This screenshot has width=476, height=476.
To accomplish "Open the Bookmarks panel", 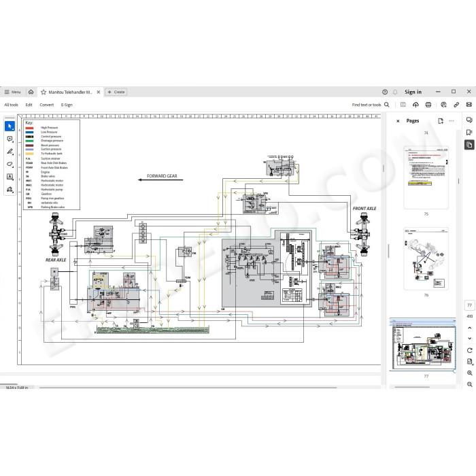I will click(x=469, y=132).
